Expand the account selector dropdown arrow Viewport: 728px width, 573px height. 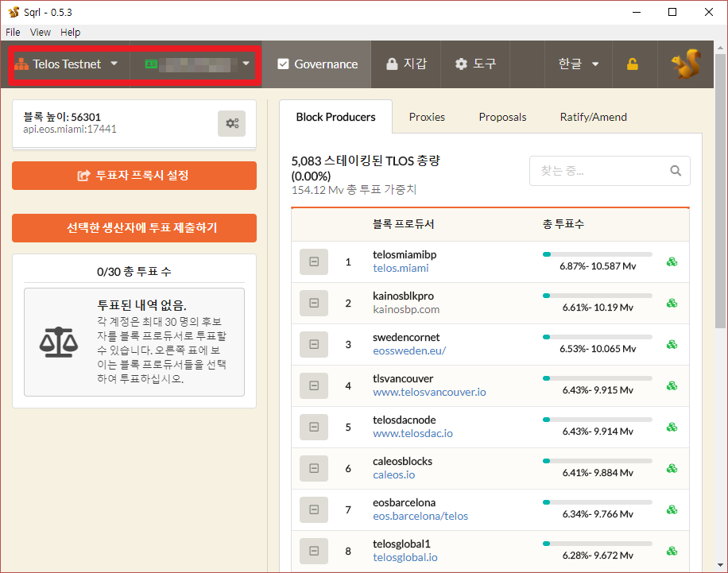tap(246, 64)
